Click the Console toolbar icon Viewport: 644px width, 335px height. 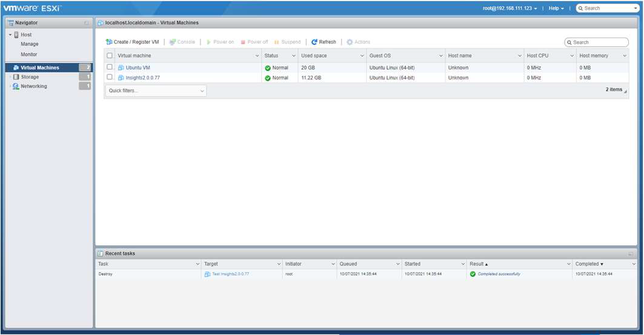[x=173, y=42]
